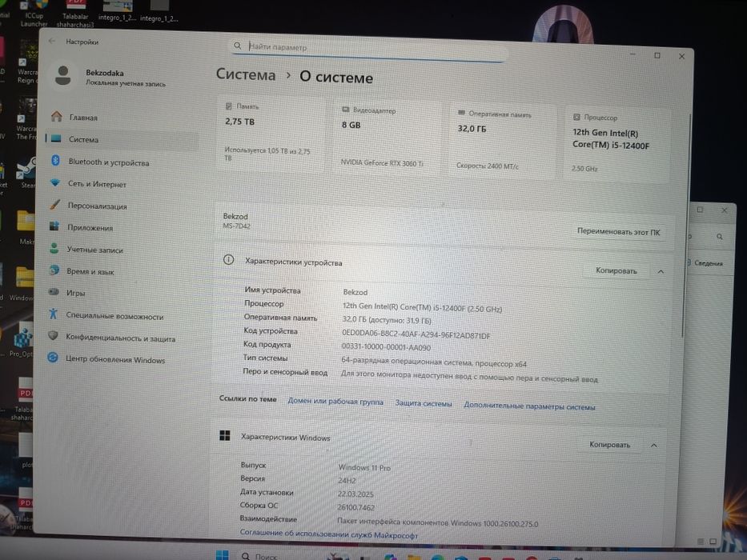The image size is (747, 560).
Task: Click the update arrows icon for Windows Update
Action: [x=53, y=357]
